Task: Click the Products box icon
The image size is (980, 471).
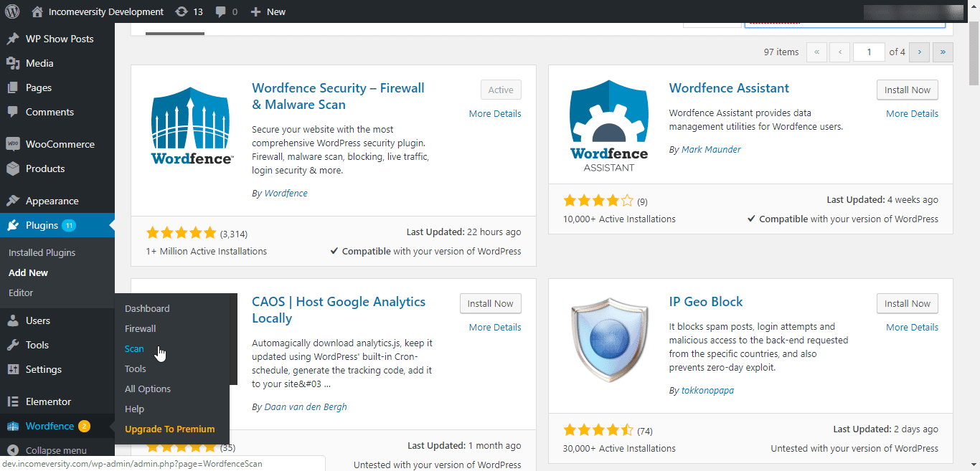Action: [x=13, y=168]
